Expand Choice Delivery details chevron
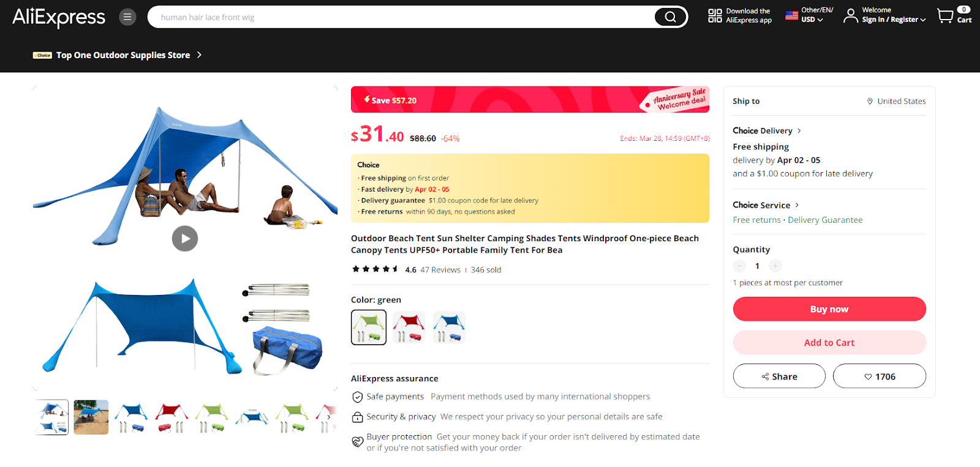Viewport: 980px width, 467px height. (x=799, y=130)
